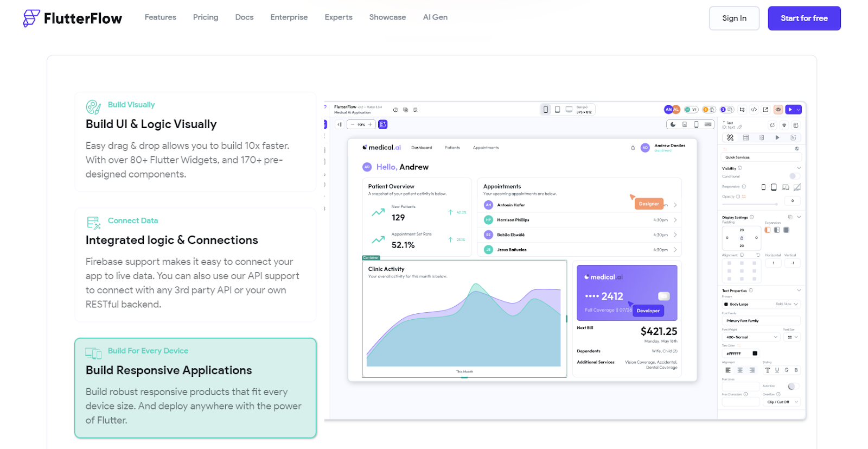Click the open-in-new-window icon in editor toolbar
The width and height of the screenshot is (868, 449).
[765, 110]
